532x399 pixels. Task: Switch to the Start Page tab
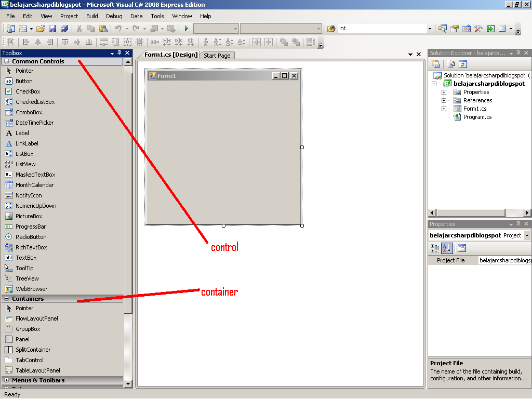(217, 55)
